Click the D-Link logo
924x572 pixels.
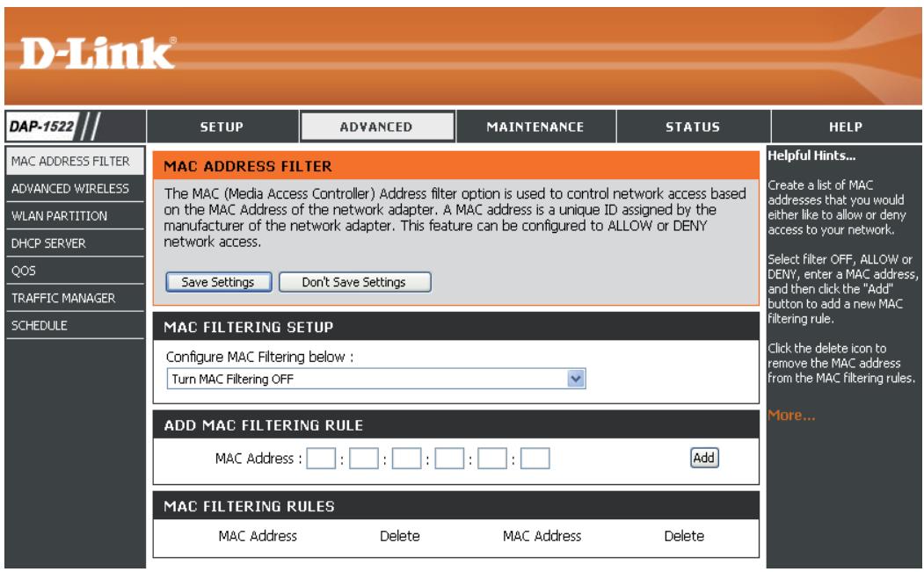pos(98,53)
